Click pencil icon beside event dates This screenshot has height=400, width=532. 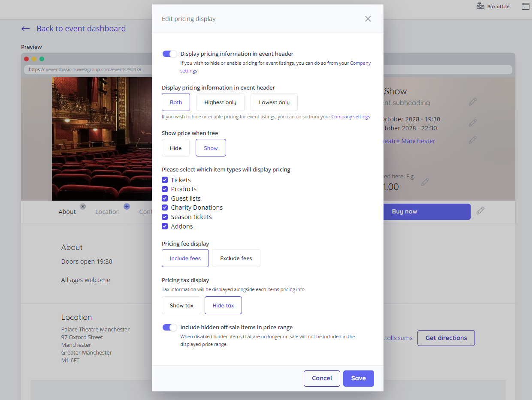pyautogui.click(x=472, y=123)
